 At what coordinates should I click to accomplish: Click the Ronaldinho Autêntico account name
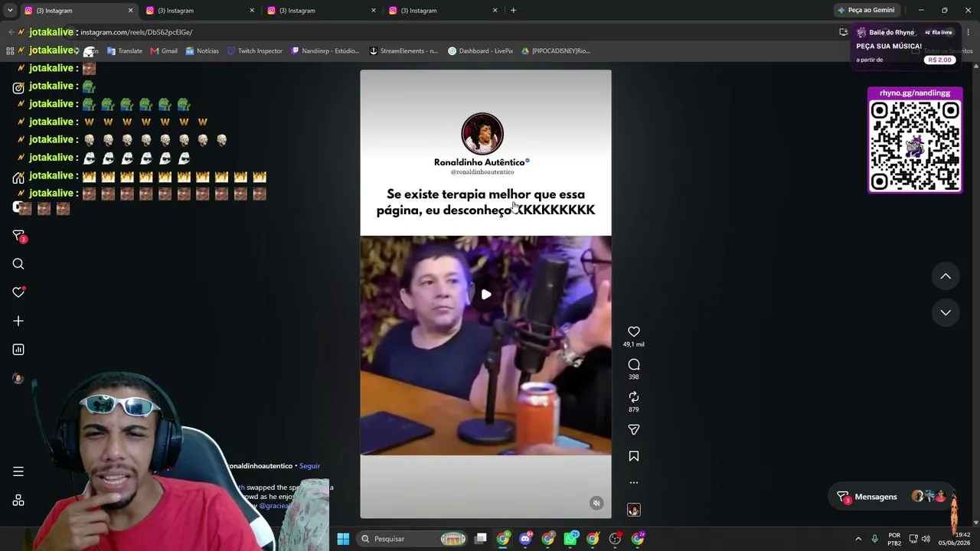[x=479, y=162]
